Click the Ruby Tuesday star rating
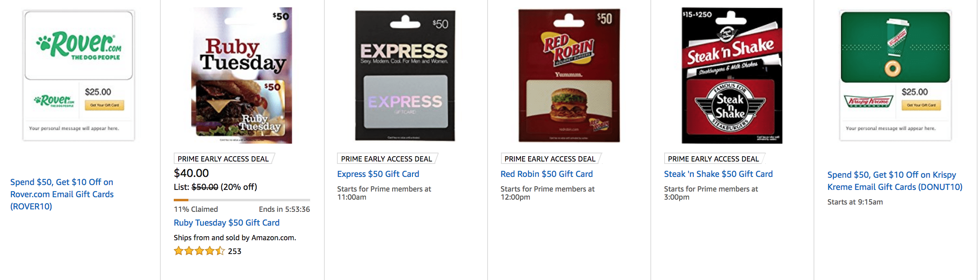Screen dimensions: 980x280 point(199,251)
